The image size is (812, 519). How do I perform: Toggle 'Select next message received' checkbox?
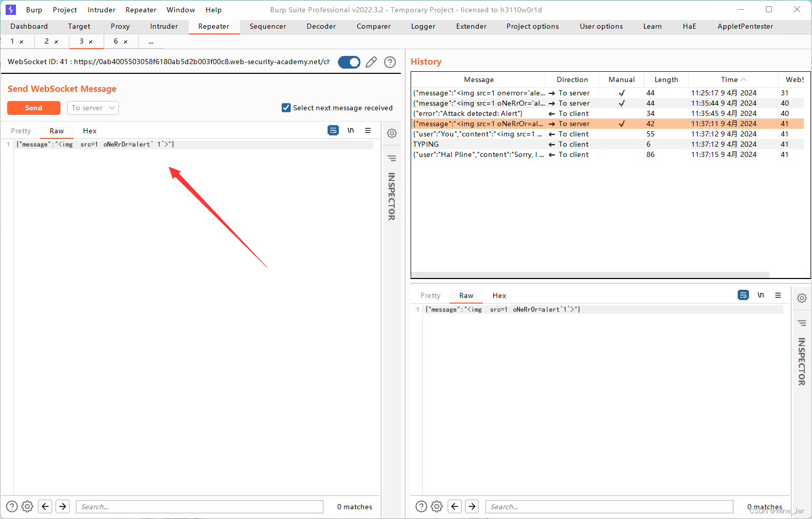(x=286, y=108)
